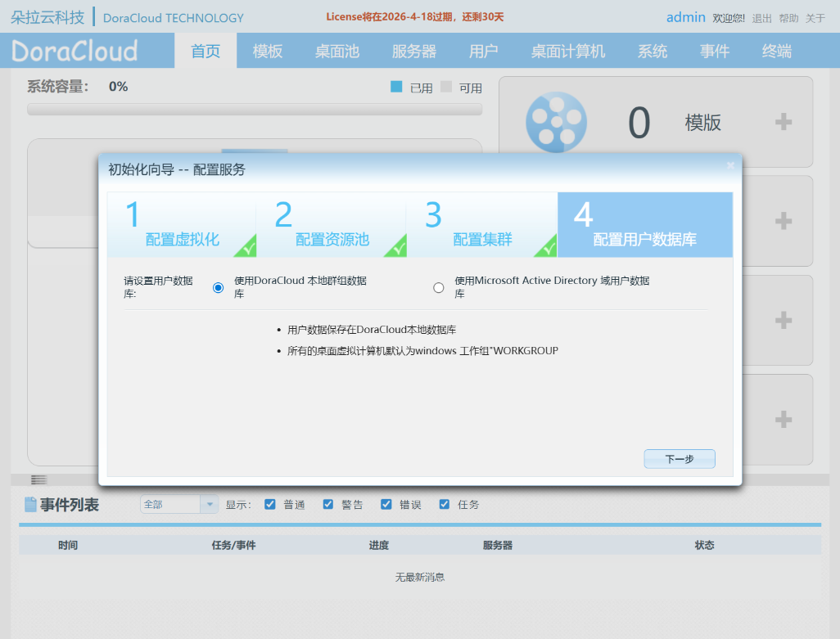840x639 pixels.
Task: Click the 模版 count 0
Action: (x=639, y=123)
